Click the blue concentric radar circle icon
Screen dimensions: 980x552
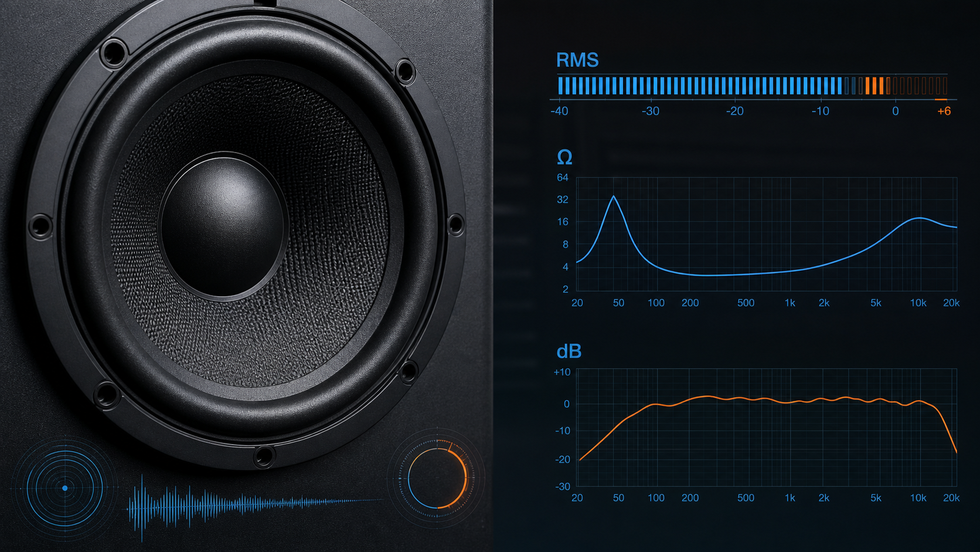[64, 487]
